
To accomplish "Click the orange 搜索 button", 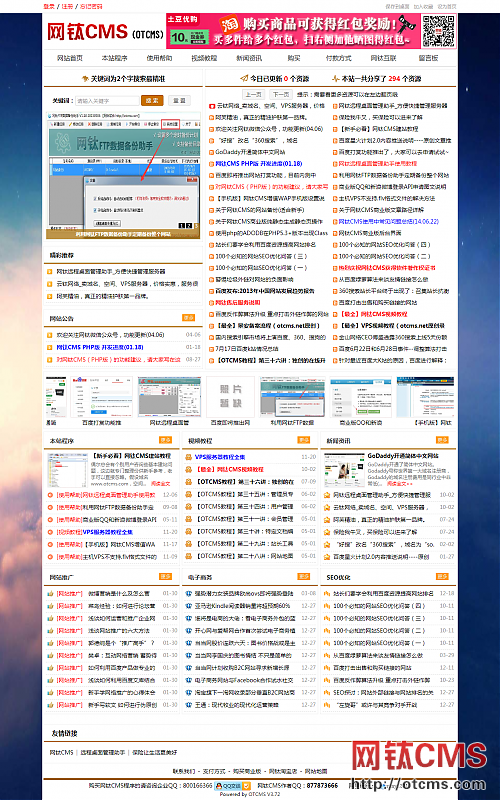I will (x=152, y=101).
